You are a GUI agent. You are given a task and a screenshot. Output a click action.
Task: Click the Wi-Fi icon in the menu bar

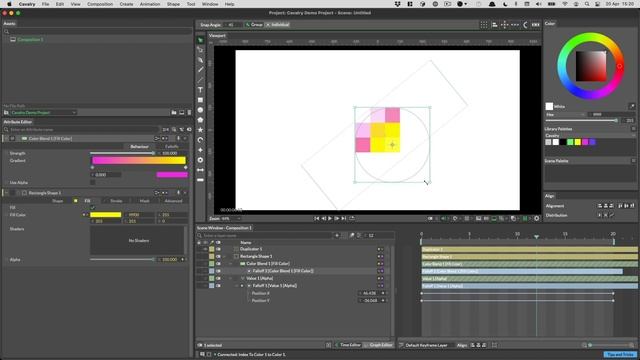pyautogui.click(x=565, y=4)
